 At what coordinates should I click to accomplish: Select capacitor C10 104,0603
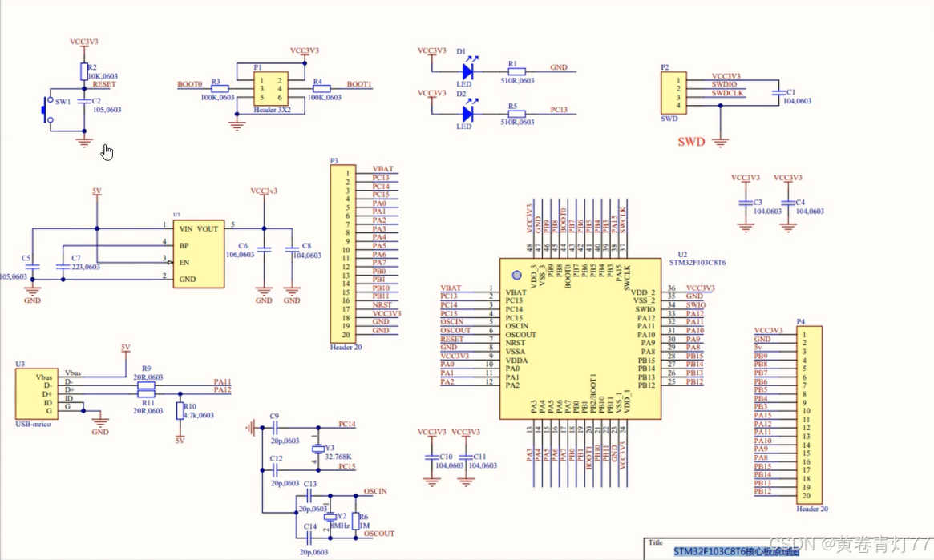[432, 457]
